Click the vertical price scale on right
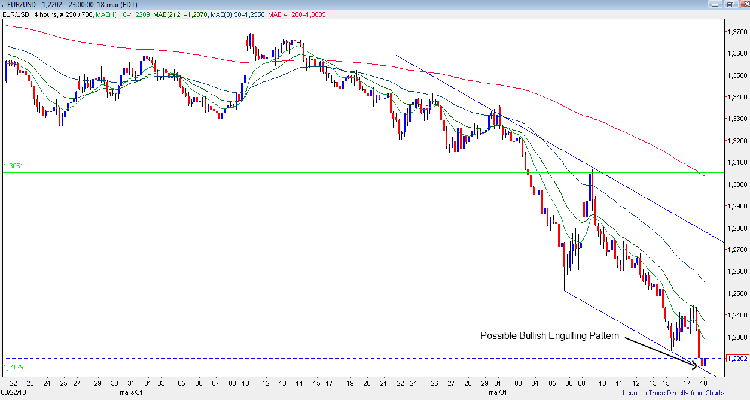Screen dimensions: 750x400 (735, 200)
